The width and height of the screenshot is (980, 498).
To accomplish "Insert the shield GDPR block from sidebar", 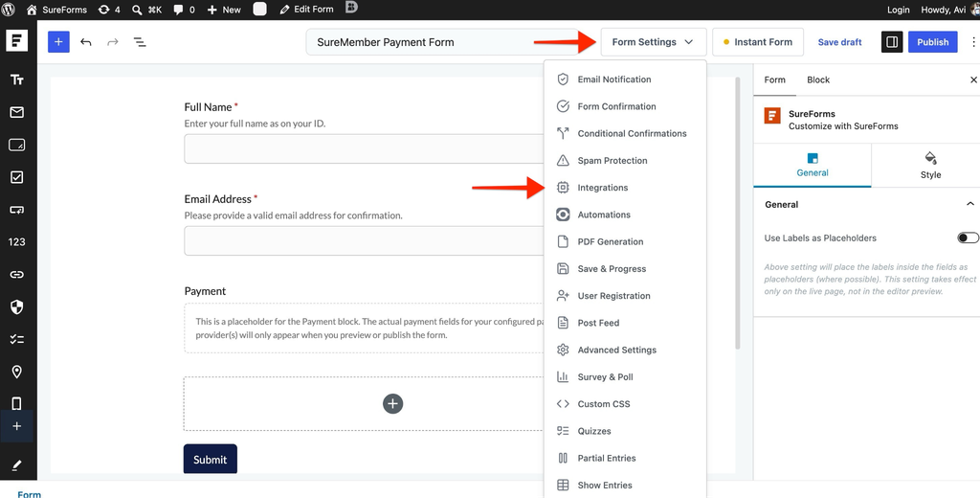I will pyautogui.click(x=17, y=306).
